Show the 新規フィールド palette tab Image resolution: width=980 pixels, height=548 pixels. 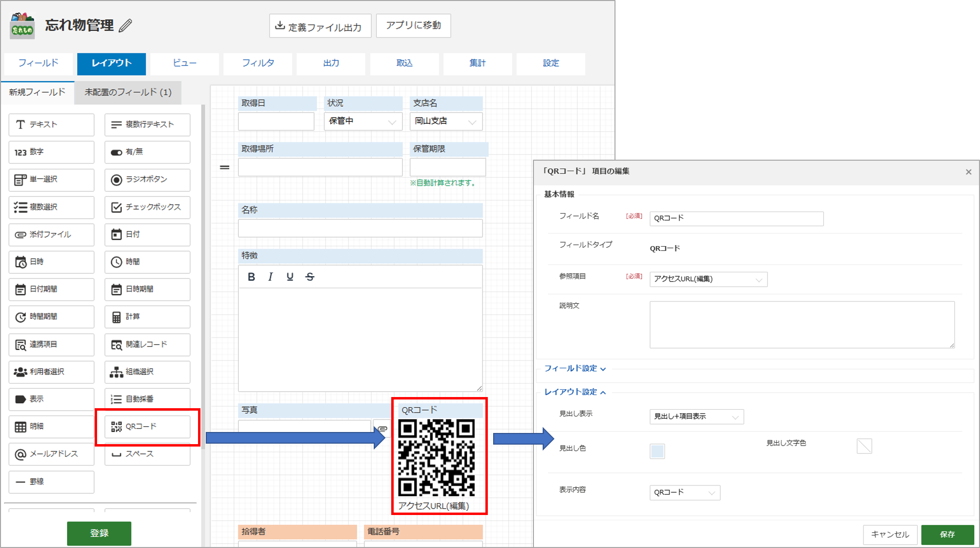click(x=37, y=92)
